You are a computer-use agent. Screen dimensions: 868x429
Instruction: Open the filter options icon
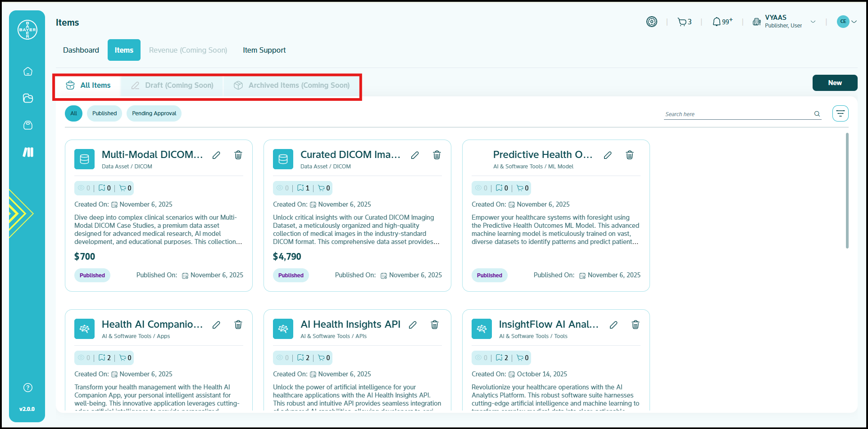pos(840,113)
